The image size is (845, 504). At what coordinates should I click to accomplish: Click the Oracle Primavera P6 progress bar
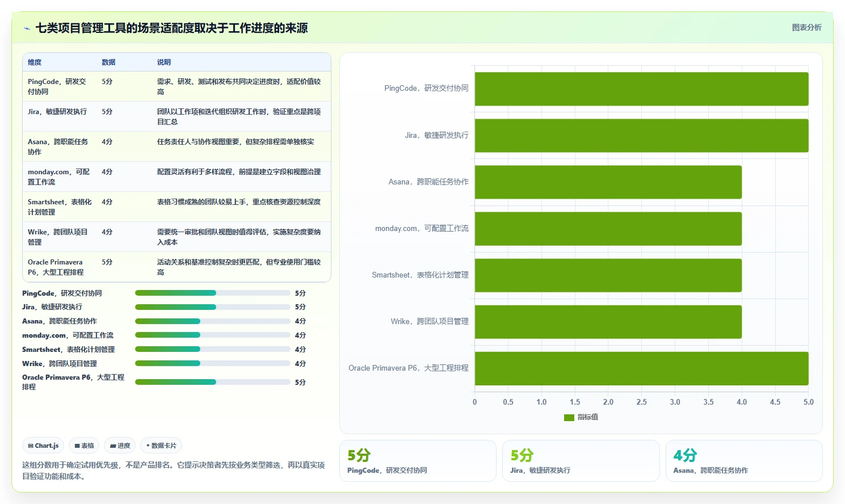pos(213,382)
